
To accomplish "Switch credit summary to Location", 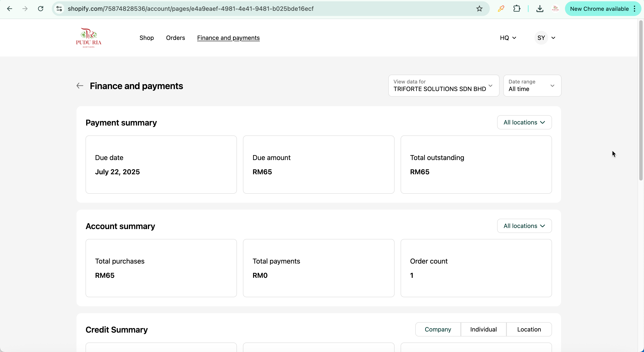I will pos(529,329).
